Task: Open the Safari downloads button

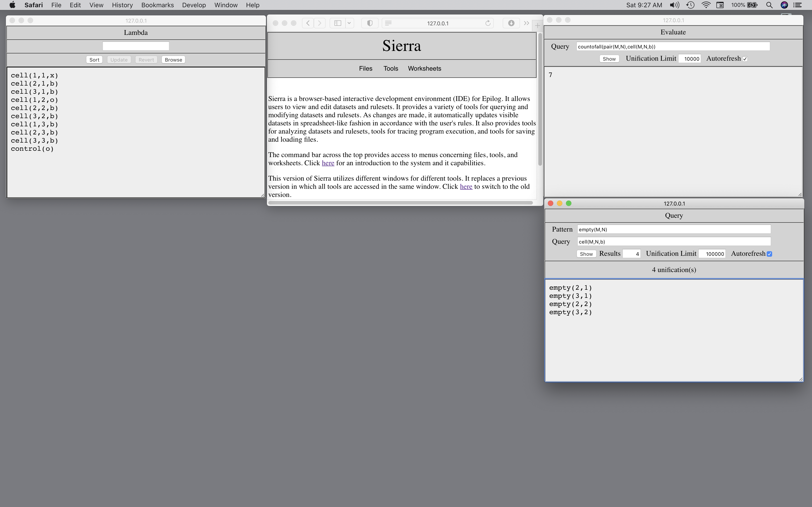Action: [511, 23]
